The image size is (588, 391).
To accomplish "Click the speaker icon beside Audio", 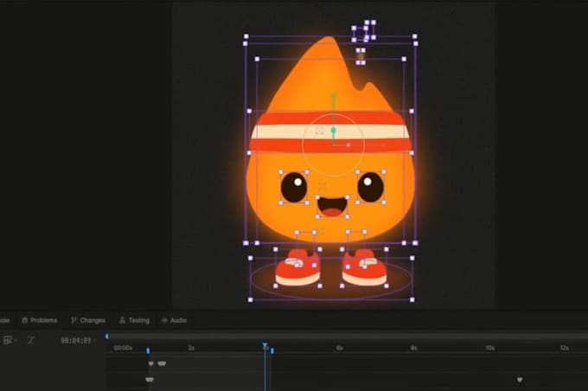I will click(164, 320).
